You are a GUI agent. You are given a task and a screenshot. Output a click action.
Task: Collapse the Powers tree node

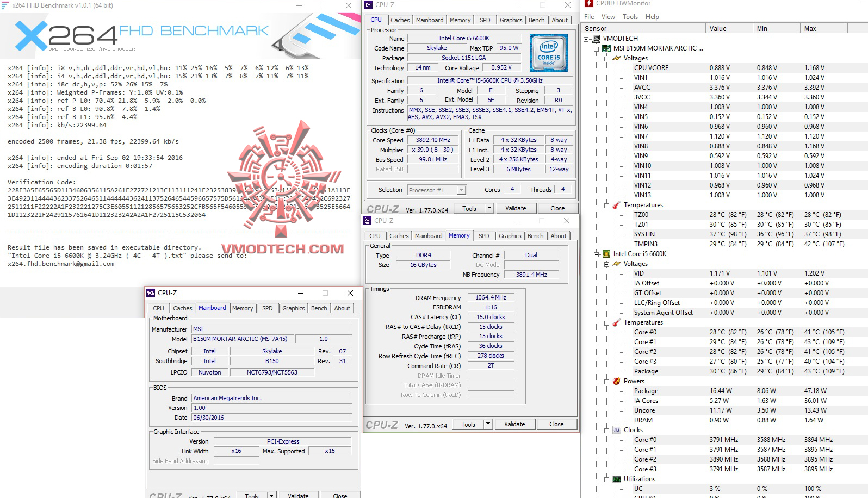(x=606, y=381)
